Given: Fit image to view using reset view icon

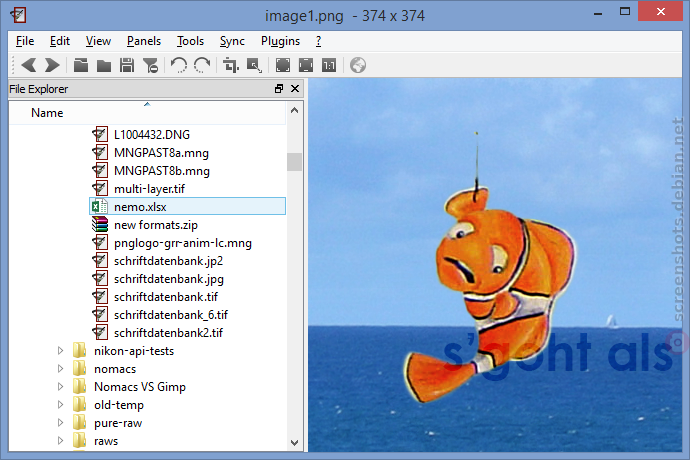Looking at the screenshot, I should pyautogui.click(x=306, y=65).
